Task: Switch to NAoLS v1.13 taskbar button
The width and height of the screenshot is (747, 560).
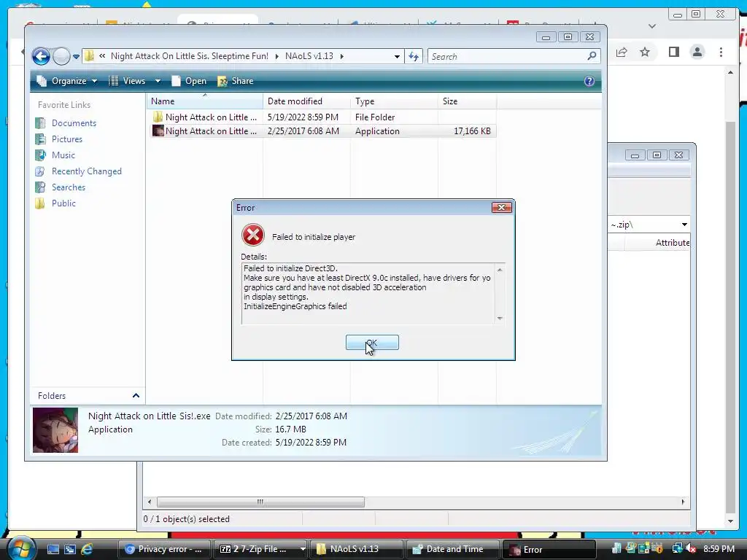Action: pos(356,549)
